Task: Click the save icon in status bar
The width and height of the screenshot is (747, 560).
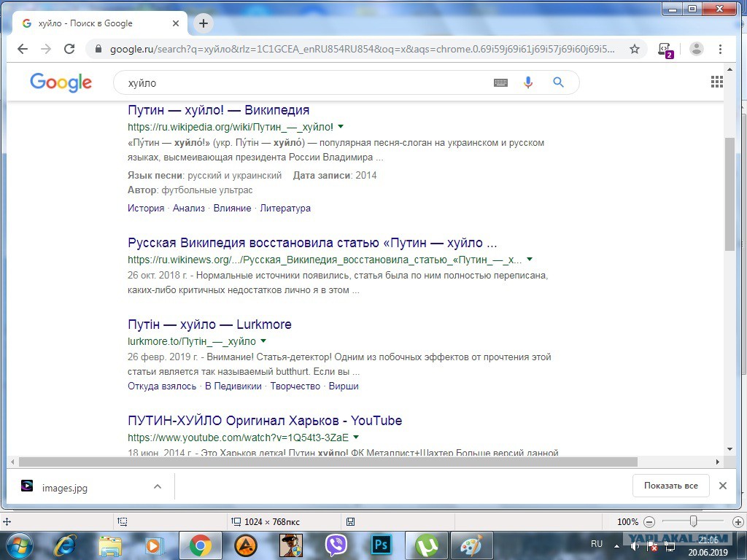Action: pyautogui.click(x=350, y=522)
